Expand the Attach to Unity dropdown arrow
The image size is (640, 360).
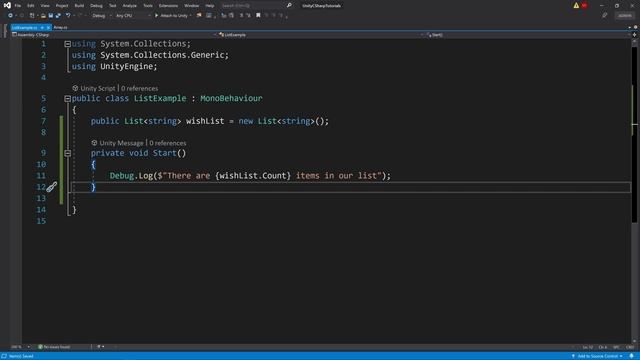point(191,16)
